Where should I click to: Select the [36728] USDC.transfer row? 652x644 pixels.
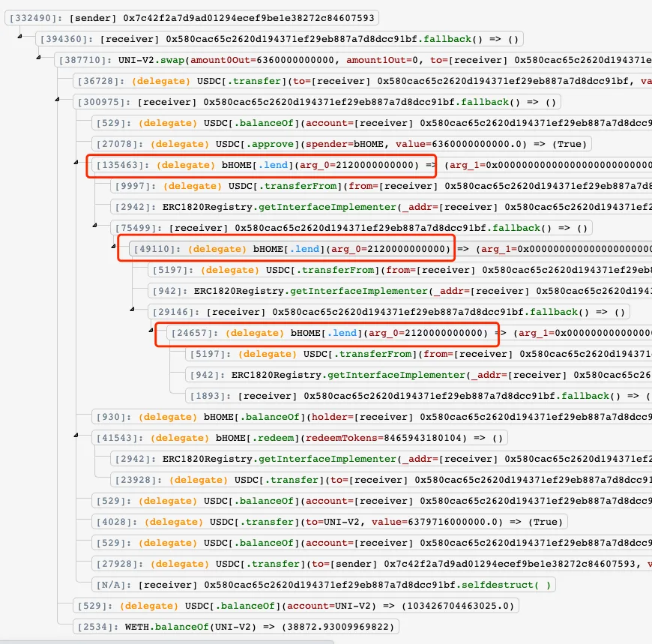coord(363,81)
